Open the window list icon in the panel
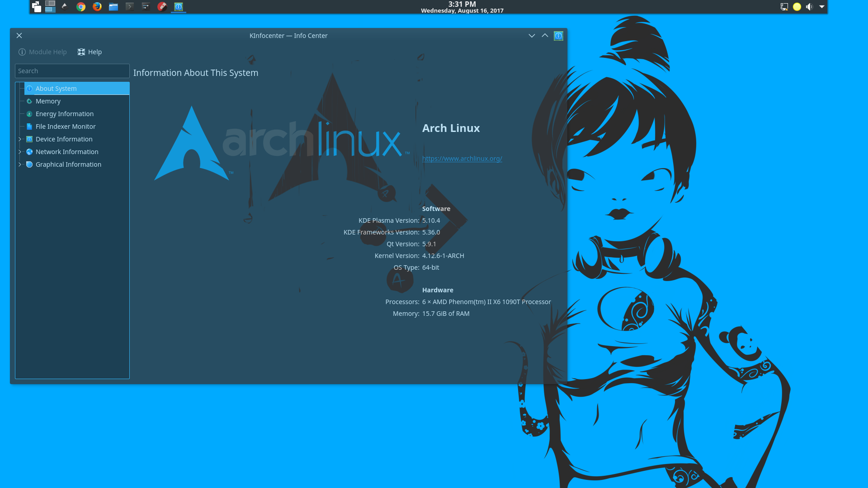This screenshot has height=488, width=868. point(37,6)
